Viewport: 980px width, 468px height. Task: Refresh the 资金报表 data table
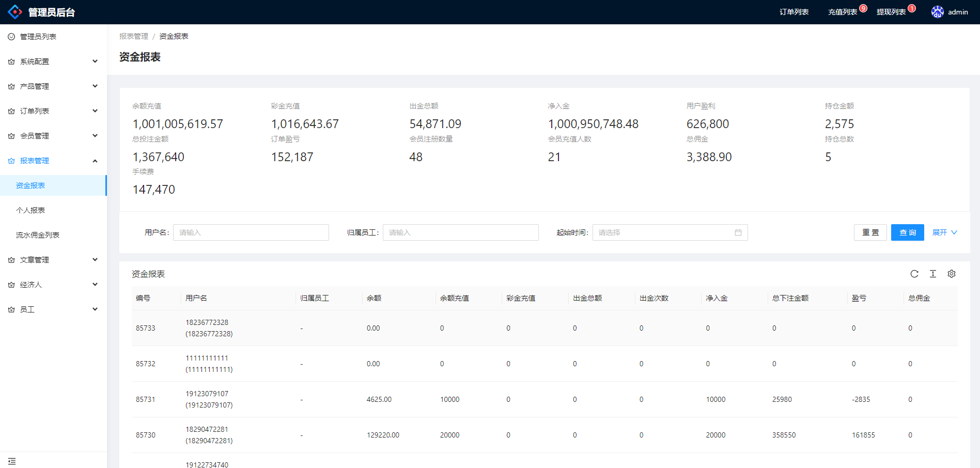tap(914, 274)
